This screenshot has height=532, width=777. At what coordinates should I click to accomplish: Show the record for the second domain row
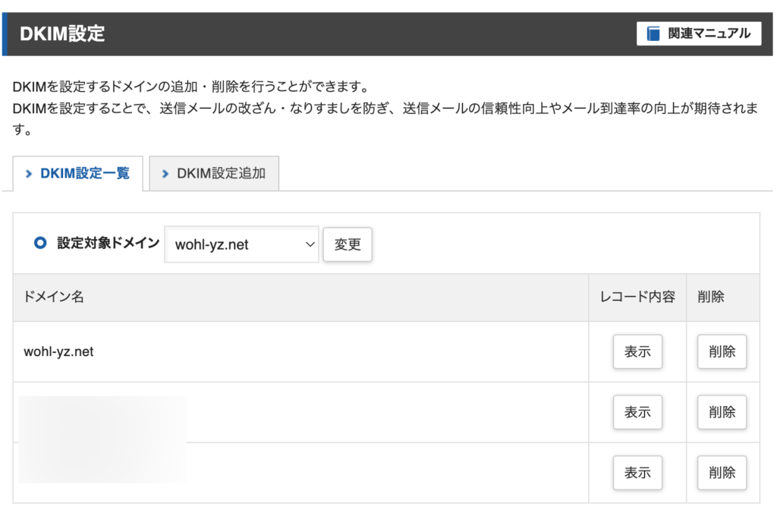point(637,412)
